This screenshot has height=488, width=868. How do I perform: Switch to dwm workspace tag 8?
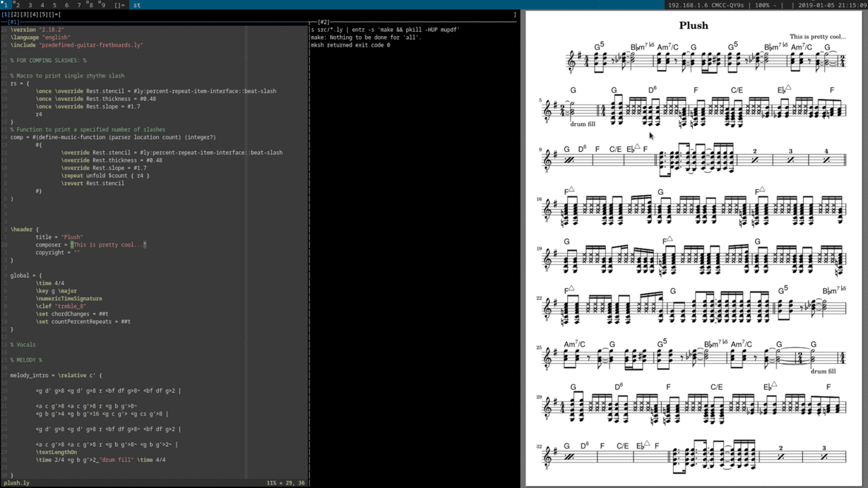click(x=90, y=5)
